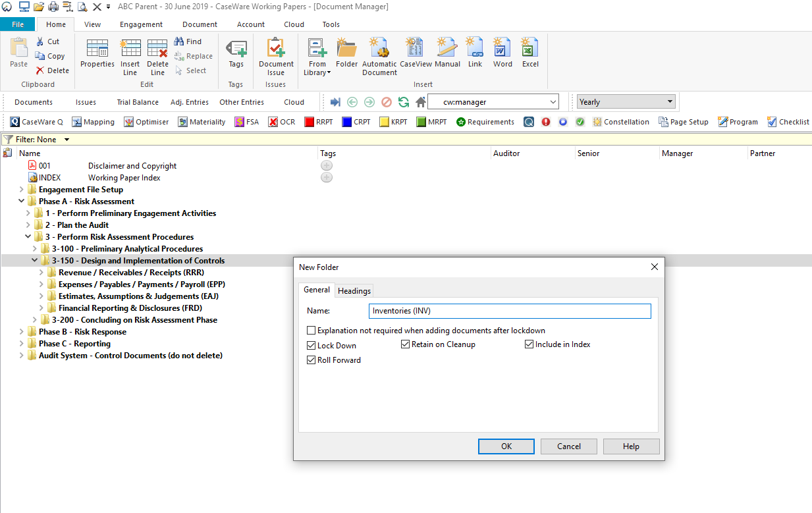Viewport: 812px width, 513px height.
Task: Click the red stop icon
Action: pos(387,102)
